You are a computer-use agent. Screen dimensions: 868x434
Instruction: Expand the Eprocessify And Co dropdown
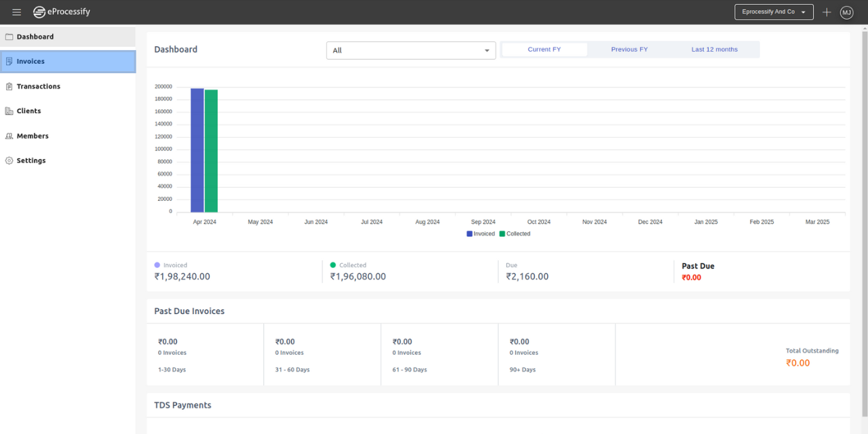coord(773,12)
